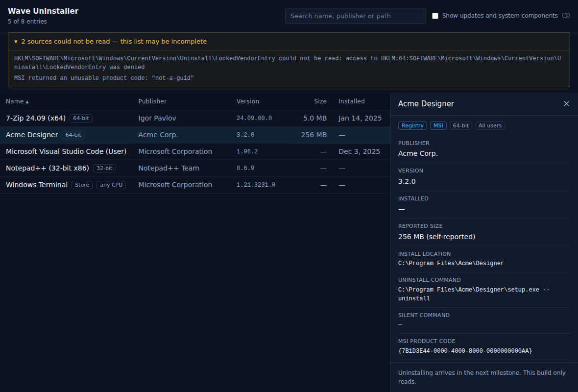Click the 5.0 MB size cell
578x392 pixels.
click(x=315, y=119)
